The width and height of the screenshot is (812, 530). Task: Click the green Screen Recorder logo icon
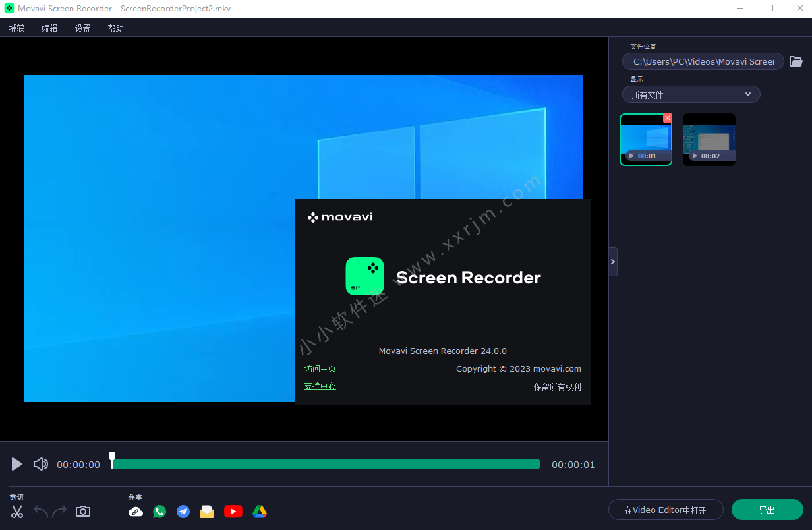pyautogui.click(x=364, y=276)
